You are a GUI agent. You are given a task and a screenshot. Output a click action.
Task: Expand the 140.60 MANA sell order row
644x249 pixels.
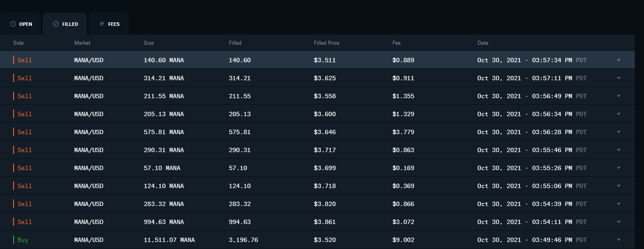[x=619, y=60]
